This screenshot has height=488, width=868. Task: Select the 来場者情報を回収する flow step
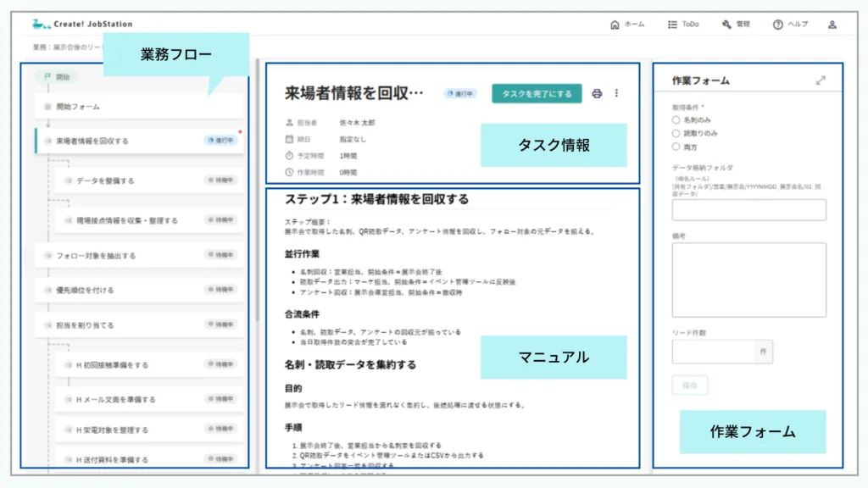(93, 141)
